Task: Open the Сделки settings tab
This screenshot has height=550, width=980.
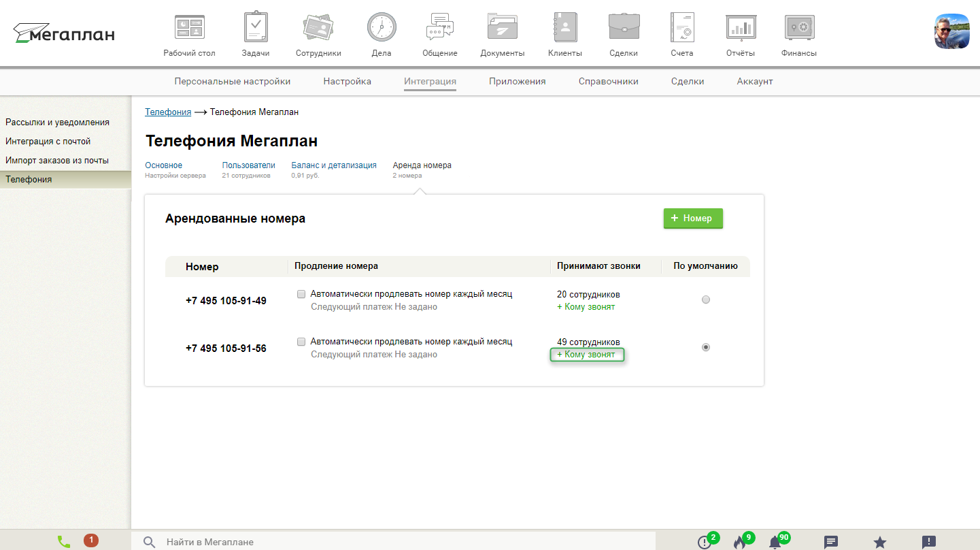Action: point(688,81)
